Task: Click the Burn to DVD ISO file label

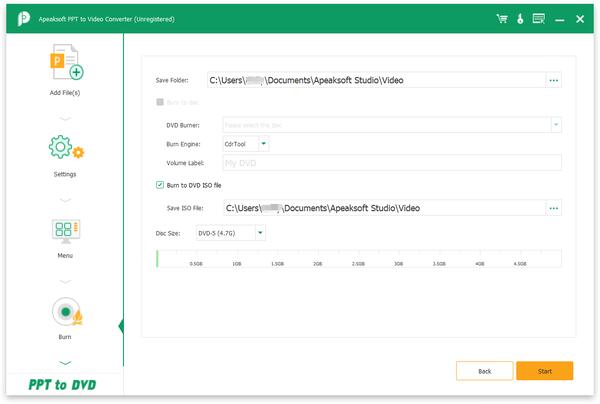Action: click(194, 185)
